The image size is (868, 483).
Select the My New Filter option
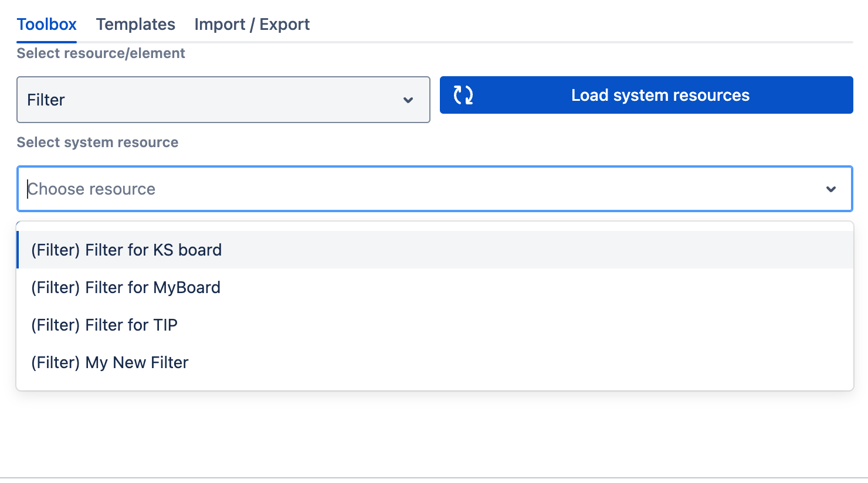pos(110,363)
